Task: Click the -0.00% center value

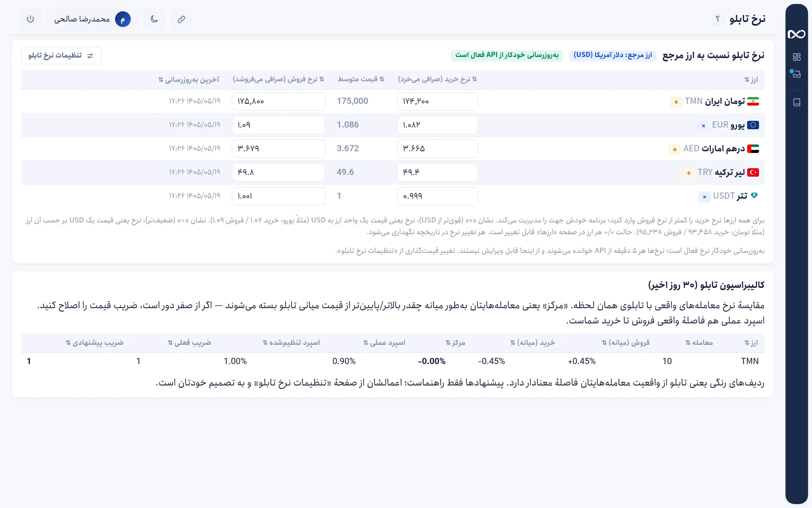Action: pos(431,362)
